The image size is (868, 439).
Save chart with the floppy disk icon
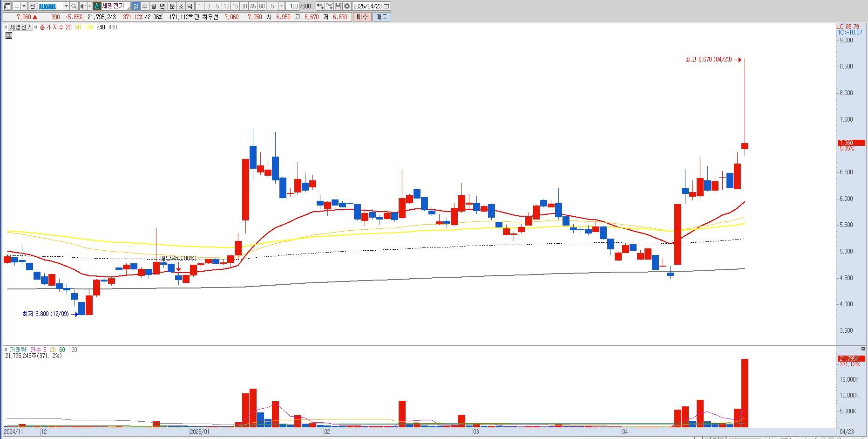click(x=338, y=6)
